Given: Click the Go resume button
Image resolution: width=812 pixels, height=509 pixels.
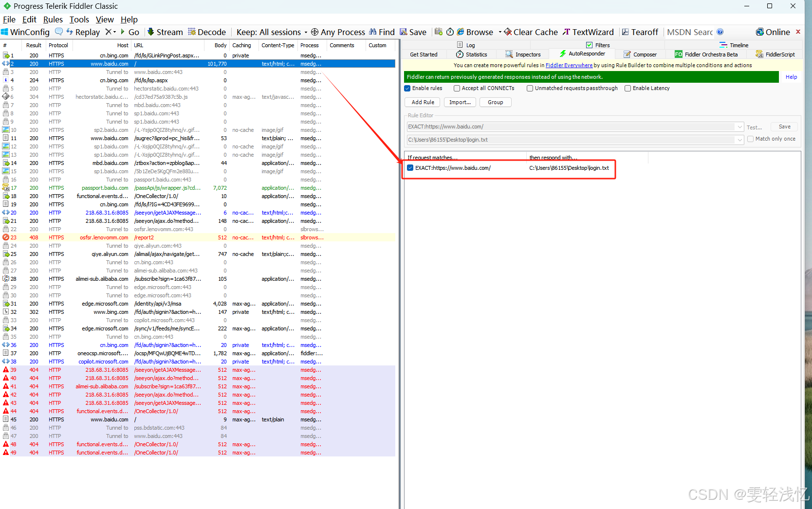Looking at the screenshot, I should point(129,32).
